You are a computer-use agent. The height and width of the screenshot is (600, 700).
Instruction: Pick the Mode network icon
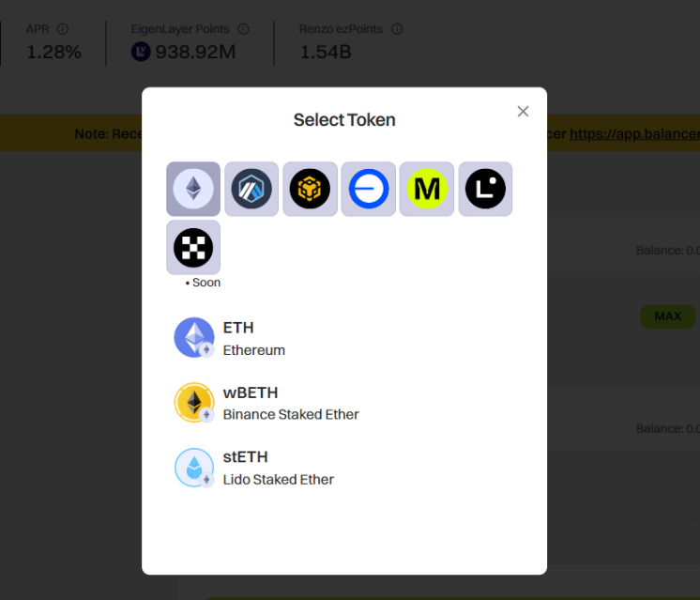[427, 189]
